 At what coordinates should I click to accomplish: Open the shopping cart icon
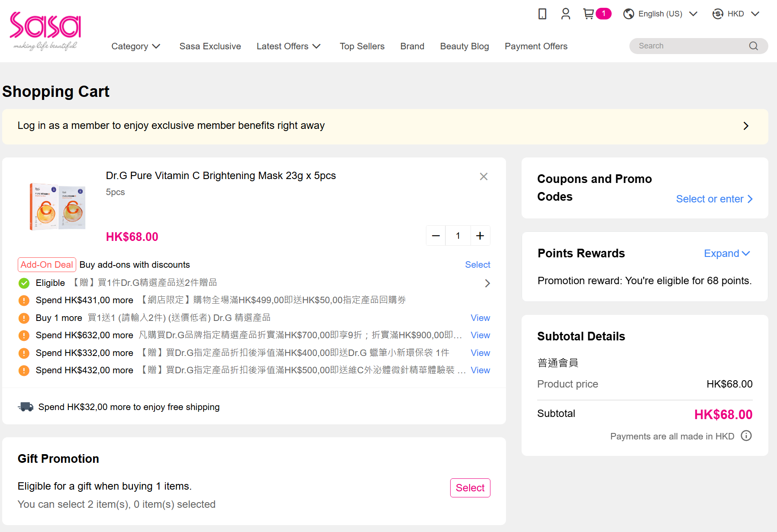(588, 14)
